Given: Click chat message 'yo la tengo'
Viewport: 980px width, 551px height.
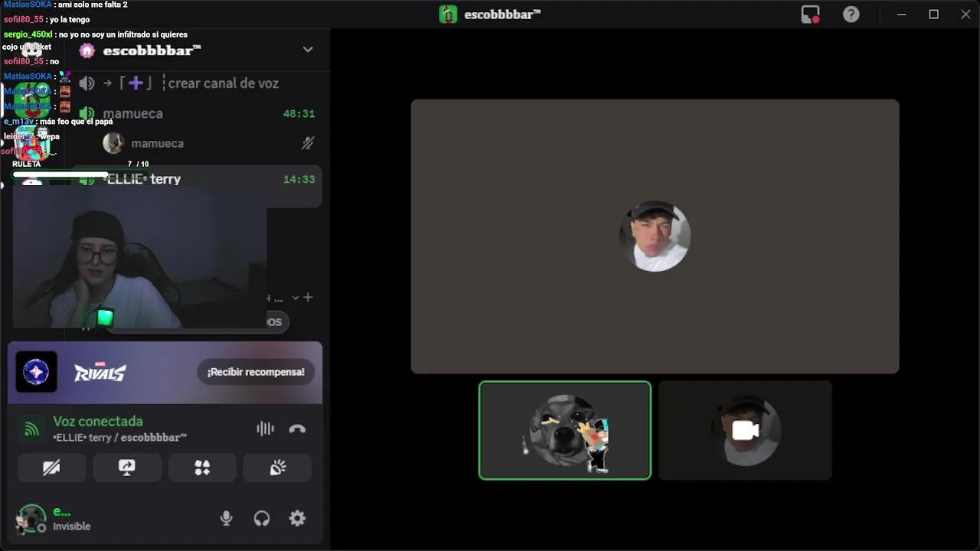Looking at the screenshot, I should tap(69, 20).
